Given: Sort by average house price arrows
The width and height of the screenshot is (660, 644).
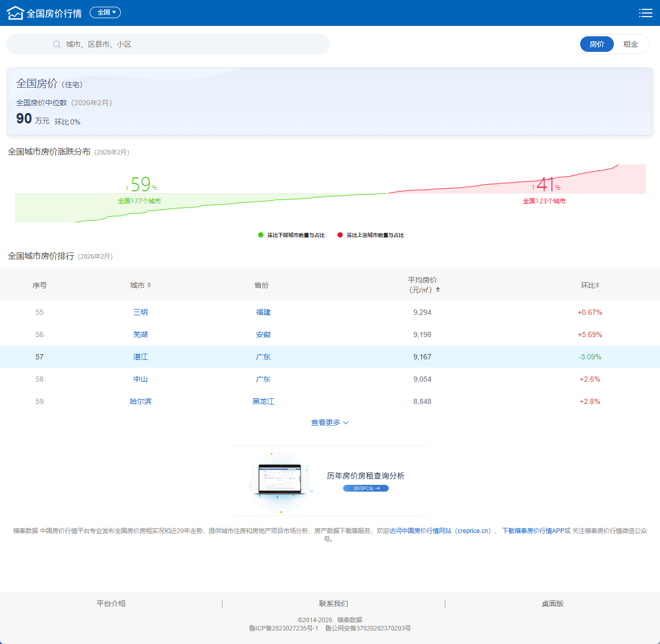Looking at the screenshot, I should click(x=438, y=290).
